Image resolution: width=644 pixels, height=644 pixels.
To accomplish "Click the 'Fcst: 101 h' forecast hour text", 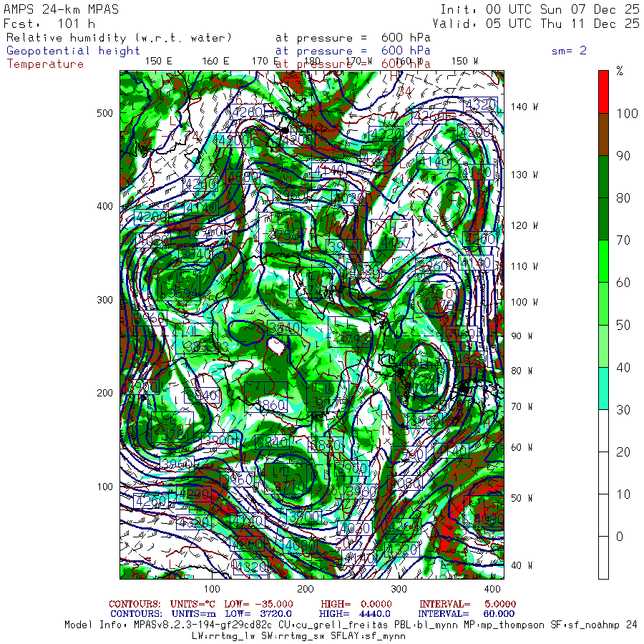I will (x=49, y=24).
